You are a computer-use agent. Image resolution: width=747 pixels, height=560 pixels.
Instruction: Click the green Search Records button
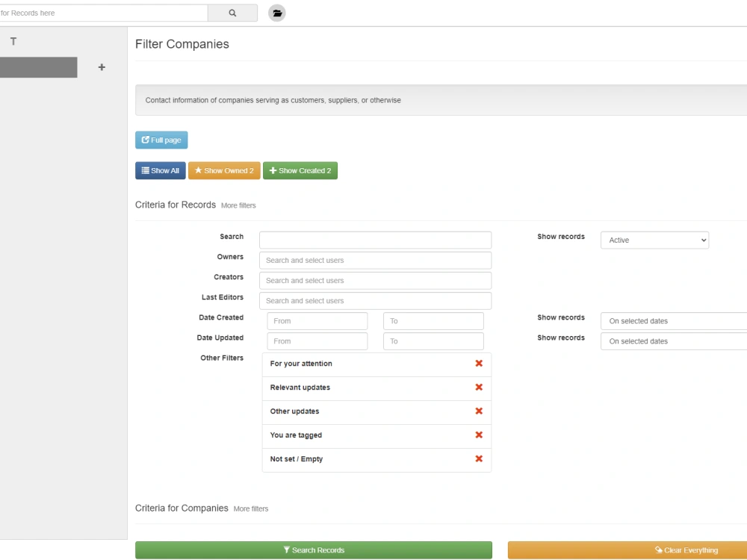(314, 550)
